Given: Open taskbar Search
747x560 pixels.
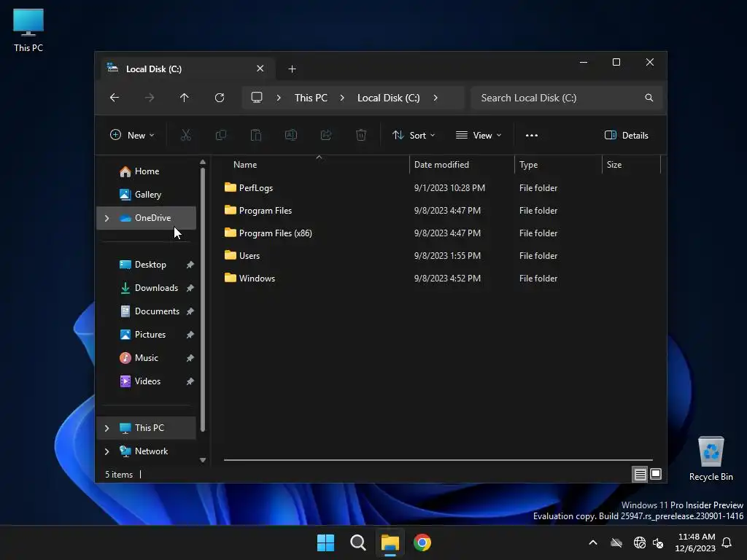Looking at the screenshot, I should pyautogui.click(x=357, y=542).
